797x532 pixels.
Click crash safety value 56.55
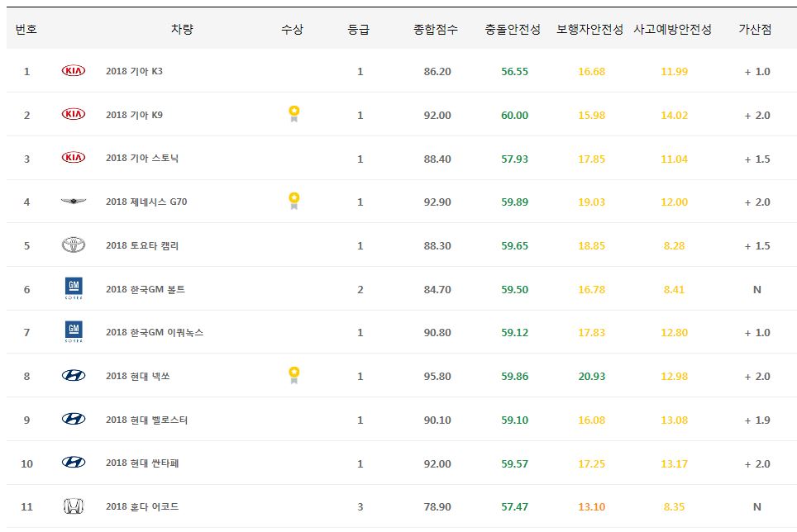(x=514, y=72)
